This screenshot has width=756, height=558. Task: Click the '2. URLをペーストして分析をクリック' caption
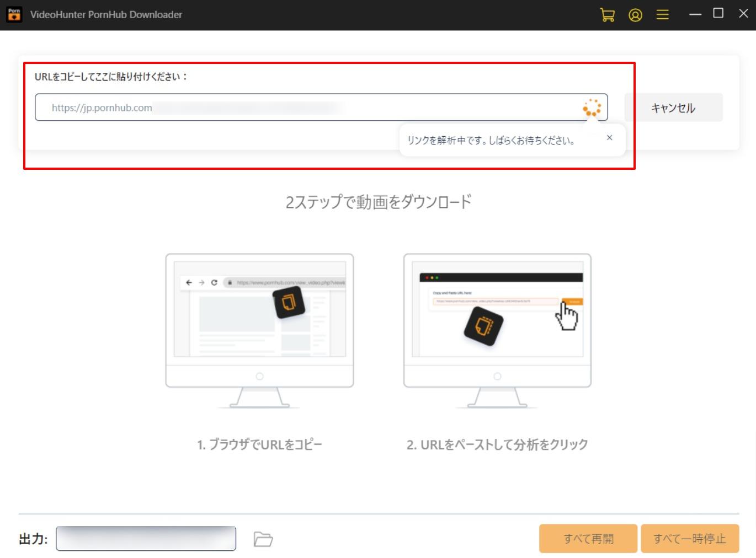coord(497,444)
